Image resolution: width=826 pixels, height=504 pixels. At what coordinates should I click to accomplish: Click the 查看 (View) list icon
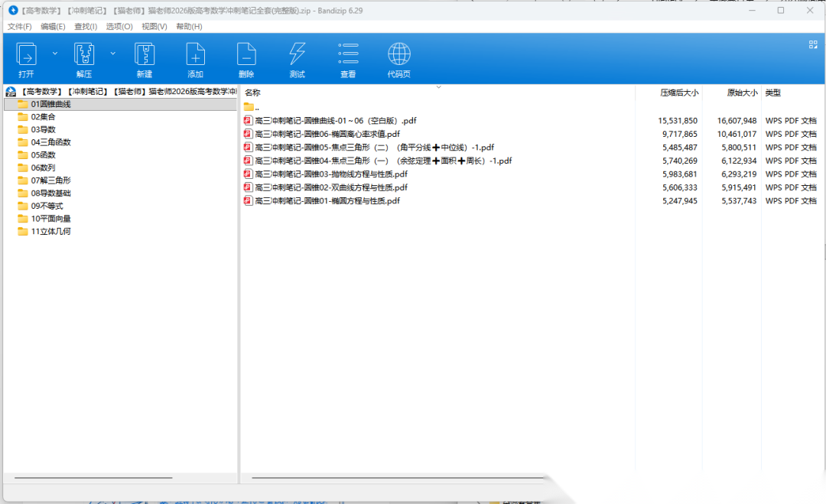click(348, 54)
